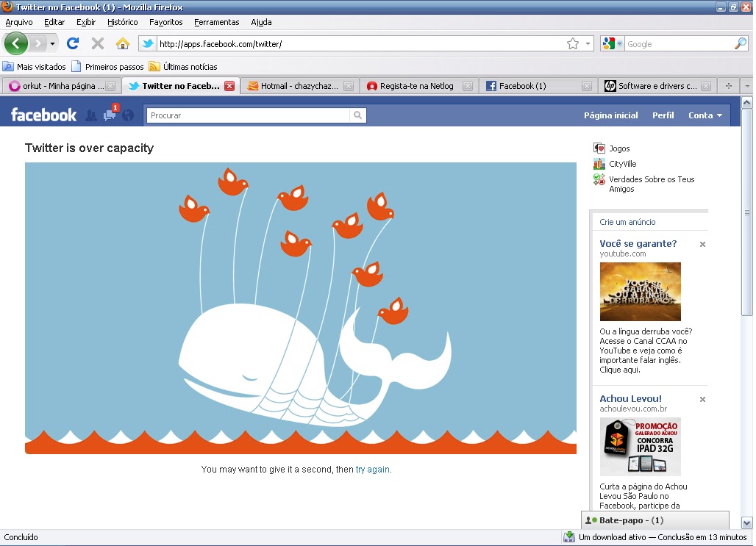The height and width of the screenshot is (546, 756).
Task: Open the Arquivo menu
Action: coord(19,22)
